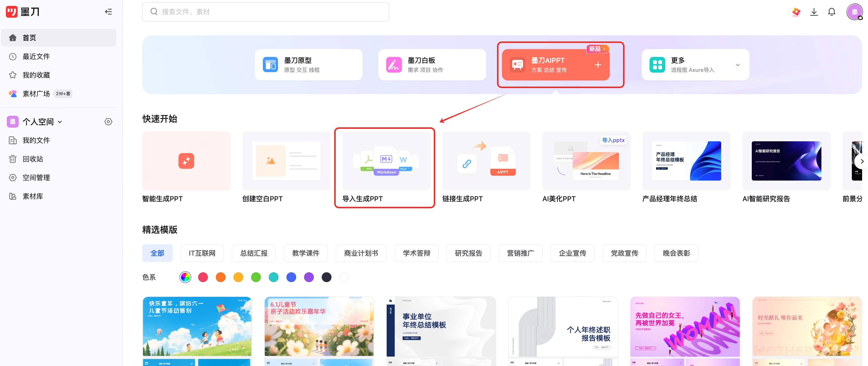Focus the 搜索文件、素材 search field
Image resolution: width=868 pixels, height=366 pixels.
click(x=266, y=12)
